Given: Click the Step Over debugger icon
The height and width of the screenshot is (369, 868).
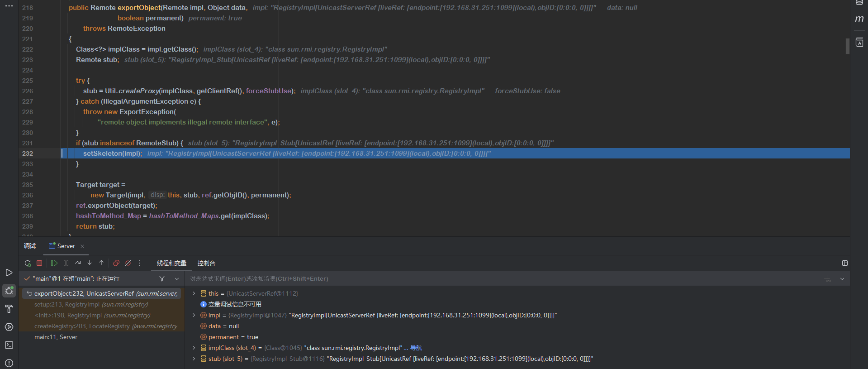Looking at the screenshot, I should point(78,263).
